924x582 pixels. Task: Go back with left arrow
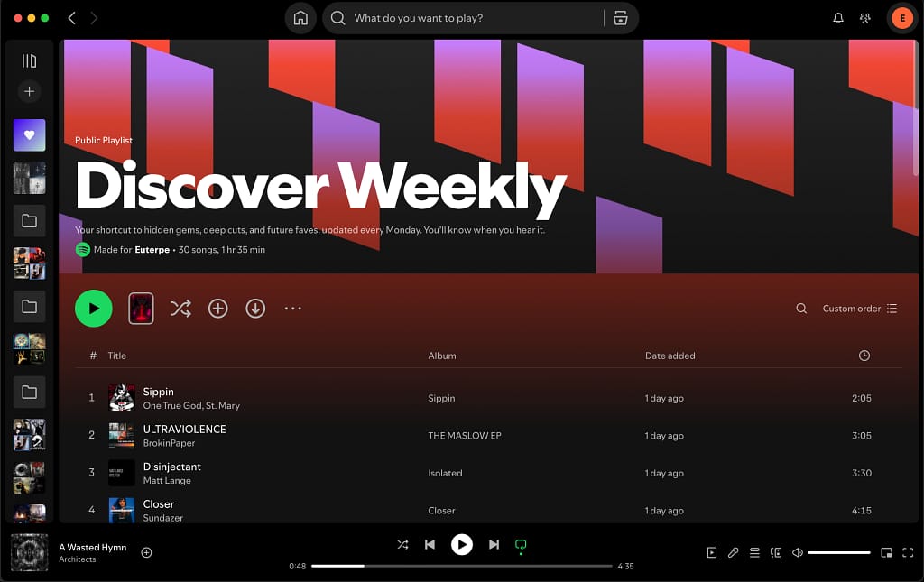(x=72, y=18)
